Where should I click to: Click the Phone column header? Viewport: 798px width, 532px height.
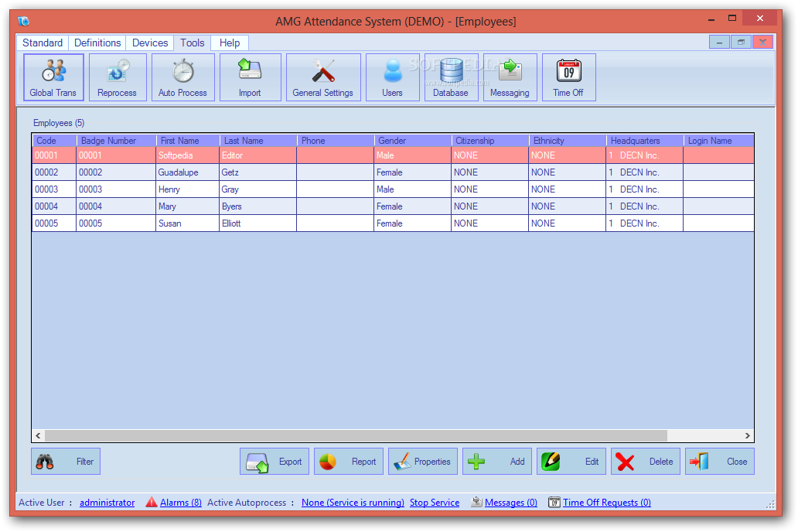click(x=336, y=141)
